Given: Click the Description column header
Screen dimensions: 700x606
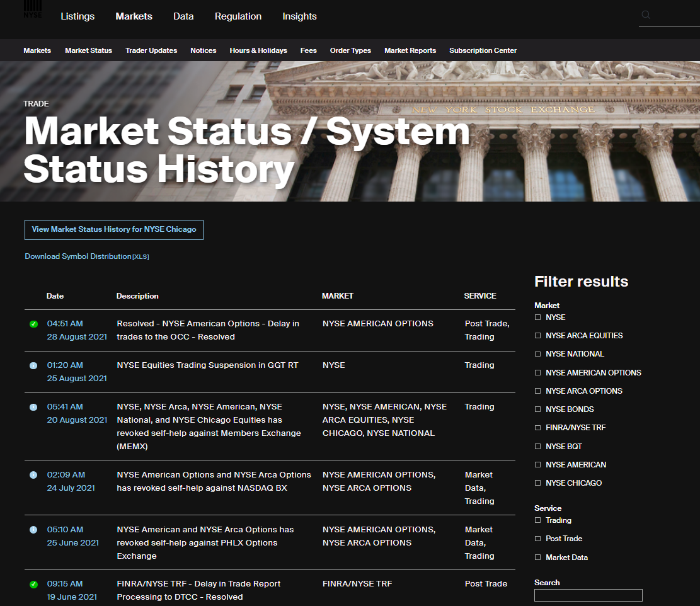Looking at the screenshot, I should point(137,296).
